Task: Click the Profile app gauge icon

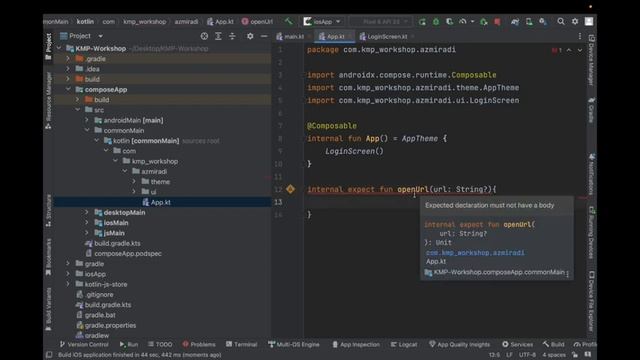Action: 462,22
